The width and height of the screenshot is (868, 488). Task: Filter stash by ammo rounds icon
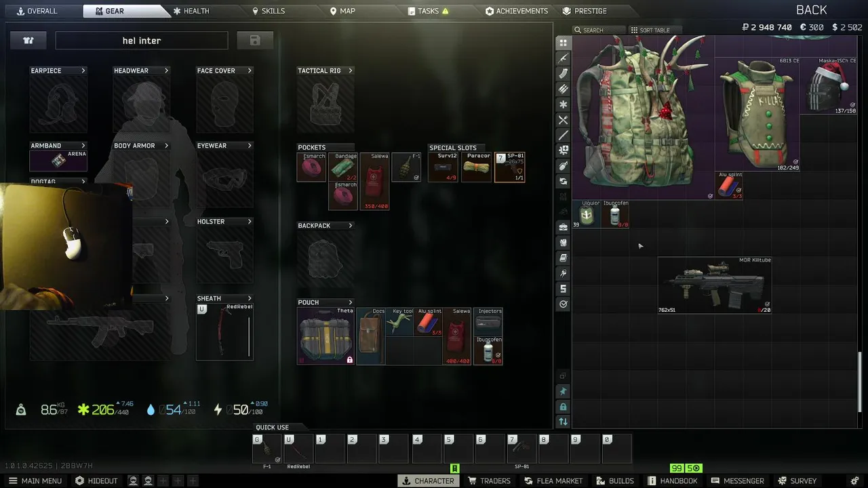(x=563, y=89)
